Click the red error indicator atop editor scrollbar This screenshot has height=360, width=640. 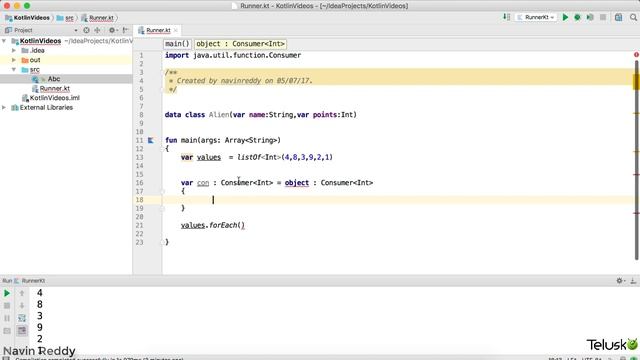[636, 55]
